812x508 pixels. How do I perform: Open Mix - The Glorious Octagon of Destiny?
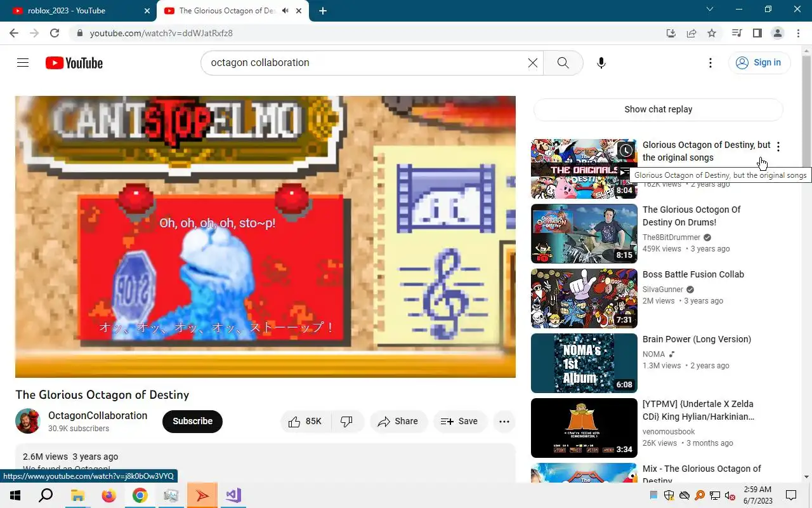[702, 474]
